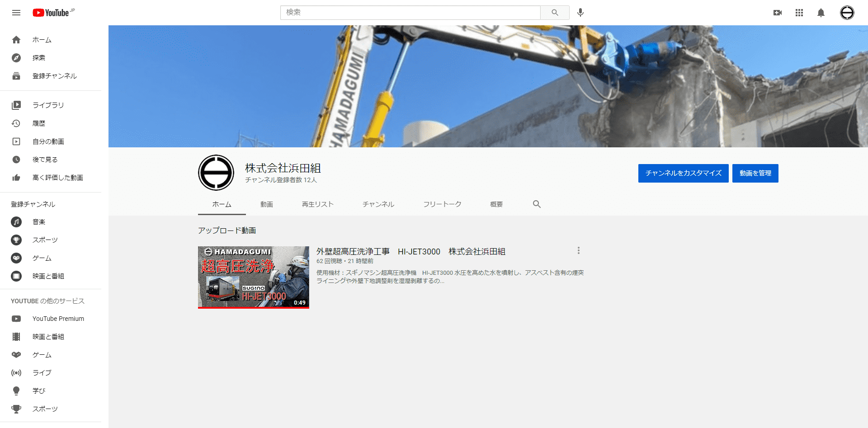Open 高く評価した動画 list
Screen dimensions: 868x428
click(x=51, y=178)
